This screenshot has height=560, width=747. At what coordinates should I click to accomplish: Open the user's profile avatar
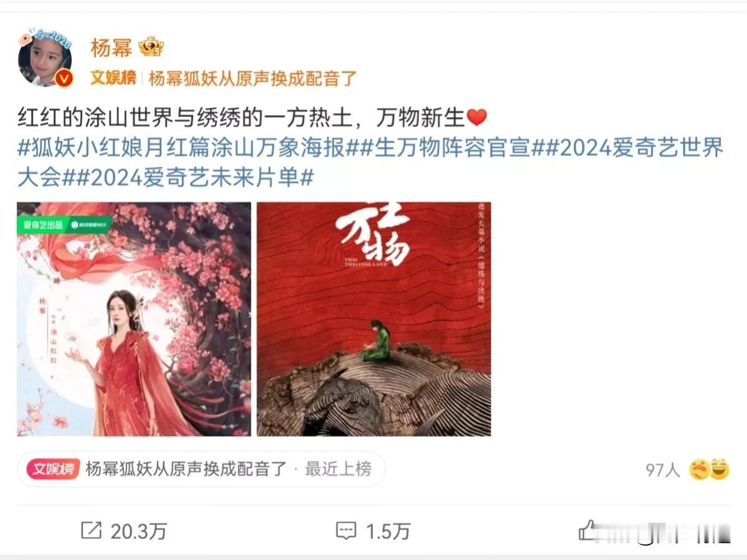pyautogui.click(x=45, y=57)
